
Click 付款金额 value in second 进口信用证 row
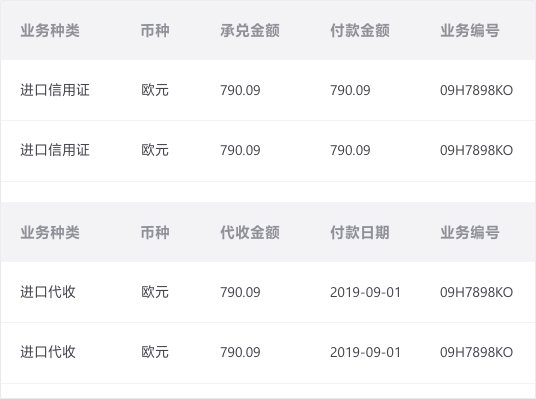[x=350, y=150]
